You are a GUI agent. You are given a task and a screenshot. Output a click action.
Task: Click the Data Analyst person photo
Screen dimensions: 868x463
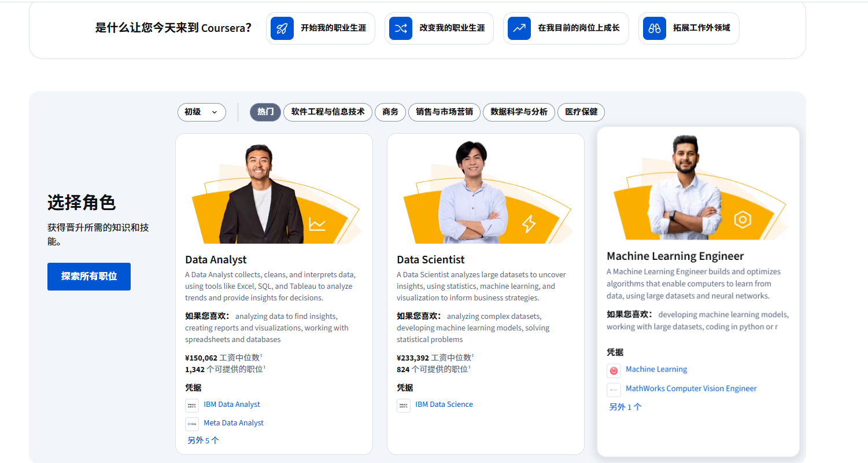[x=262, y=194]
